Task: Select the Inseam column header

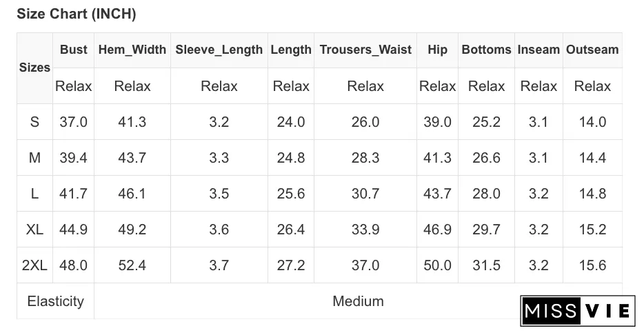Action: (x=539, y=50)
